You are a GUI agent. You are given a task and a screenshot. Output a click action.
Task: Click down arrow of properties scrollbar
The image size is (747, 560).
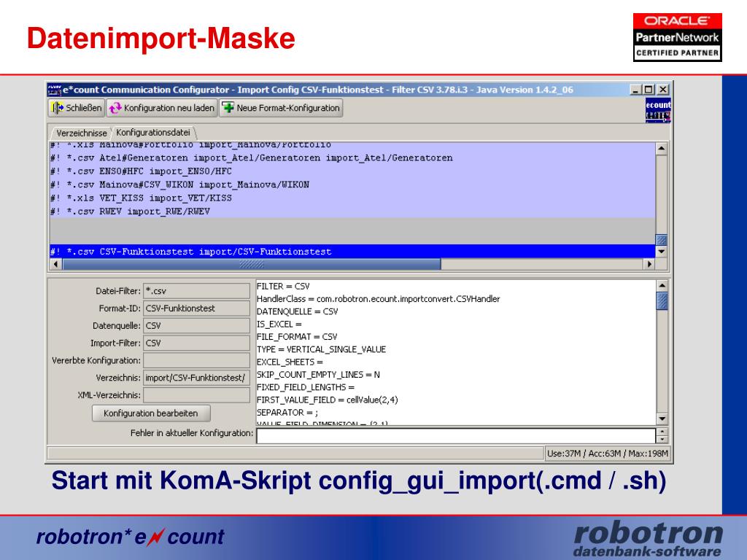tap(662, 419)
